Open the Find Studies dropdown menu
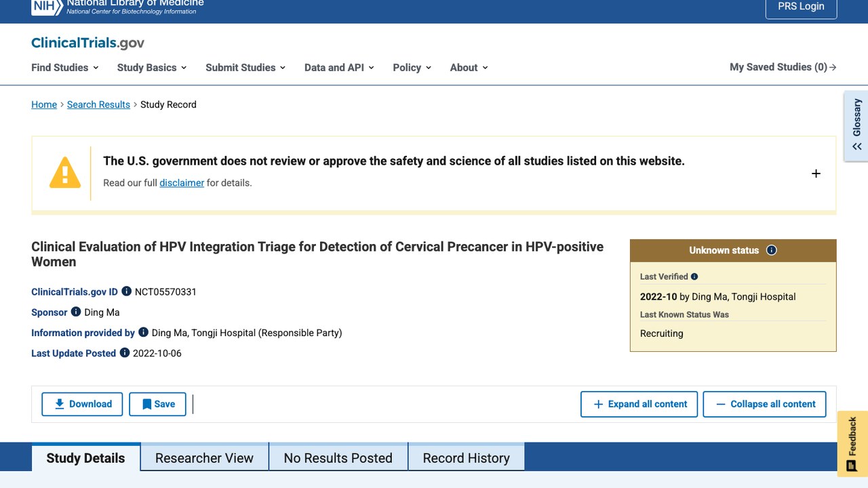 [65, 67]
